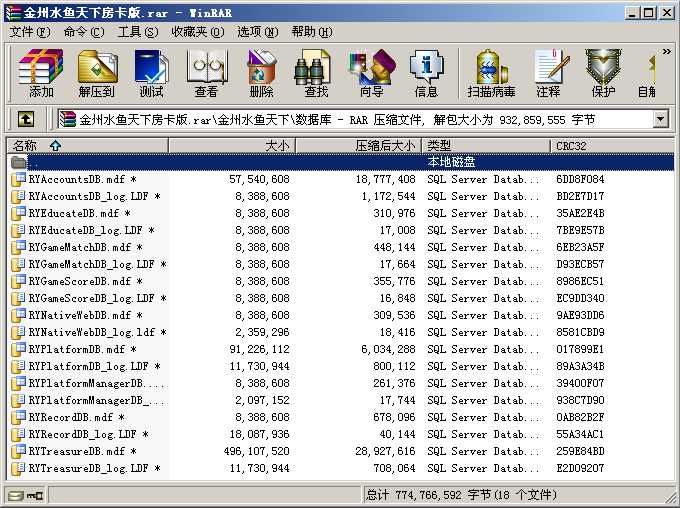
Task: Open the Info (信息) icon
Action: click(426, 72)
